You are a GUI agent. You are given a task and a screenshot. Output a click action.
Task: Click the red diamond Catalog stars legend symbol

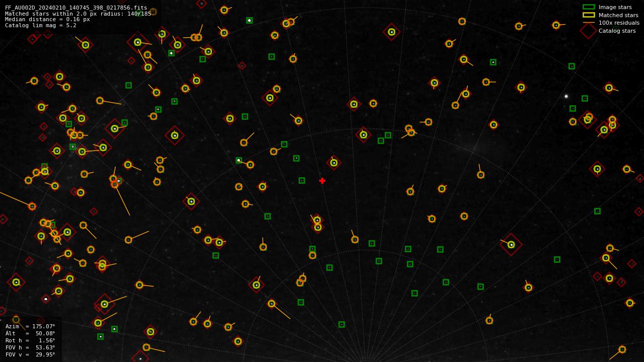coord(589,31)
